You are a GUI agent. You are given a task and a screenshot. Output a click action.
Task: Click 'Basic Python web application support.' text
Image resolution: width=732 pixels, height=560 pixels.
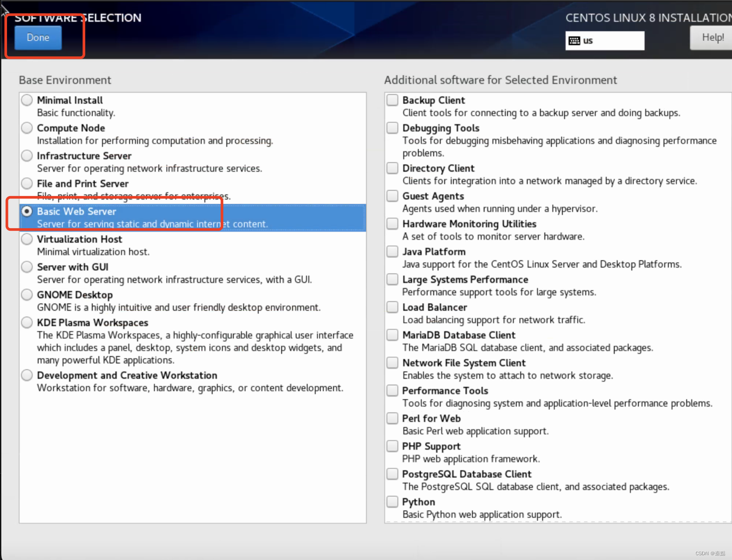point(482,515)
